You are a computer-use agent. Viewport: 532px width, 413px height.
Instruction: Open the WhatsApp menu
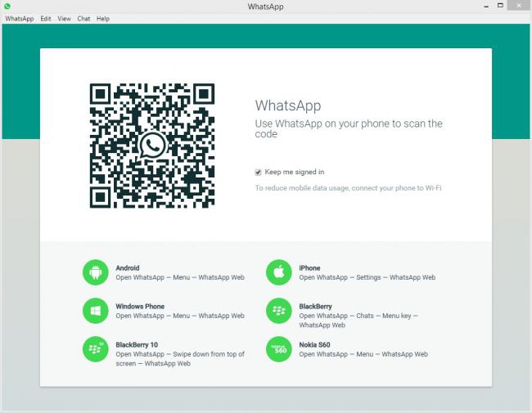point(20,19)
